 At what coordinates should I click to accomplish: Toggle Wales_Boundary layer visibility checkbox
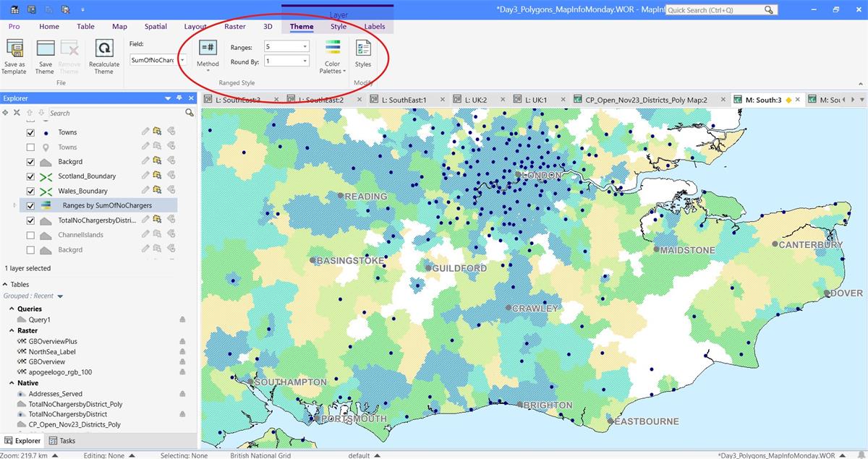30,191
